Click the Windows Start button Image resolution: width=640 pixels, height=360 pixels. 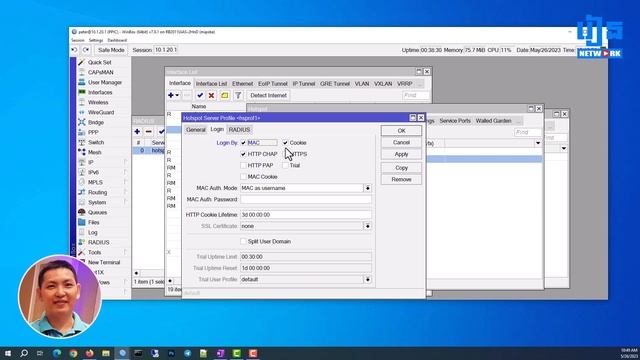pyautogui.click(x=8, y=353)
